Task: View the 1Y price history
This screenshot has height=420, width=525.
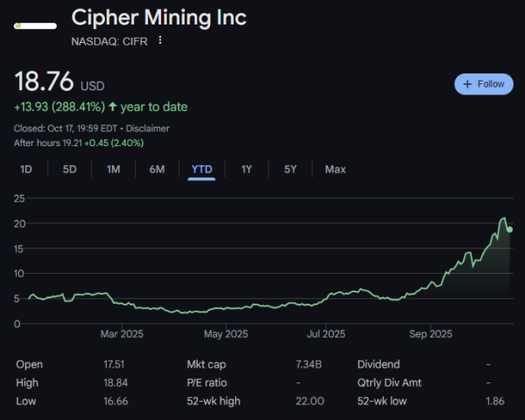Action: (247, 169)
